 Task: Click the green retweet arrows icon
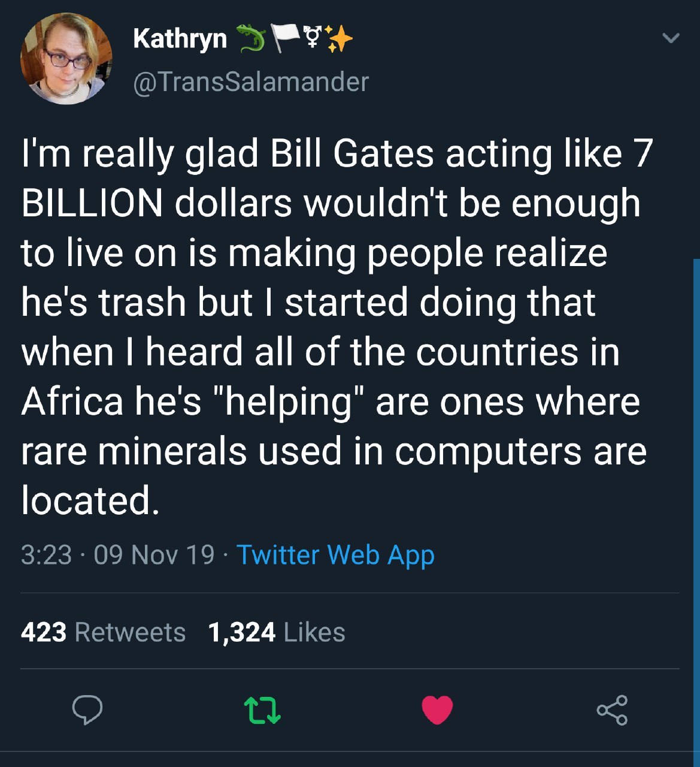263,710
